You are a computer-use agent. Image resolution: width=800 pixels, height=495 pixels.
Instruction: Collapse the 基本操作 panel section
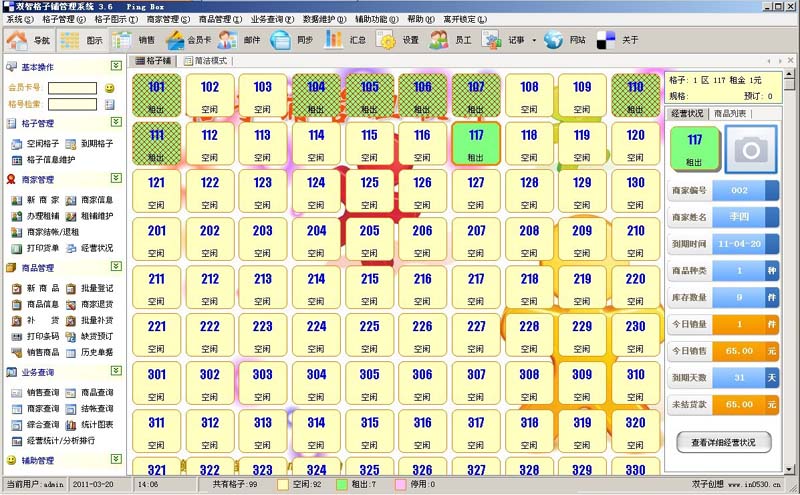116,66
